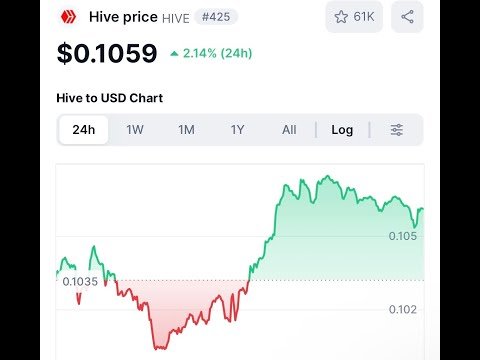
Task: Click the 0.1035 baseline price label
Action: (80, 282)
